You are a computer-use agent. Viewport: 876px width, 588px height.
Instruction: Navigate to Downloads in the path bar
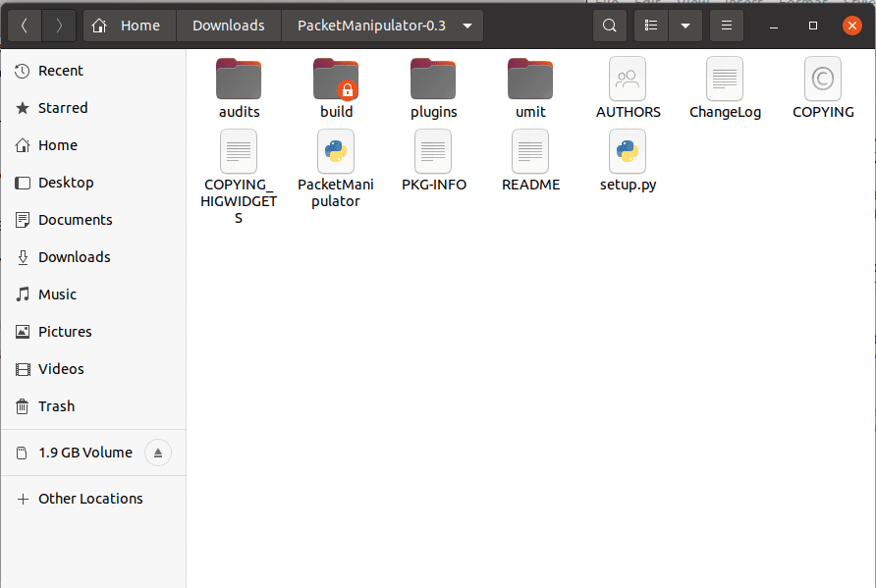229,26
